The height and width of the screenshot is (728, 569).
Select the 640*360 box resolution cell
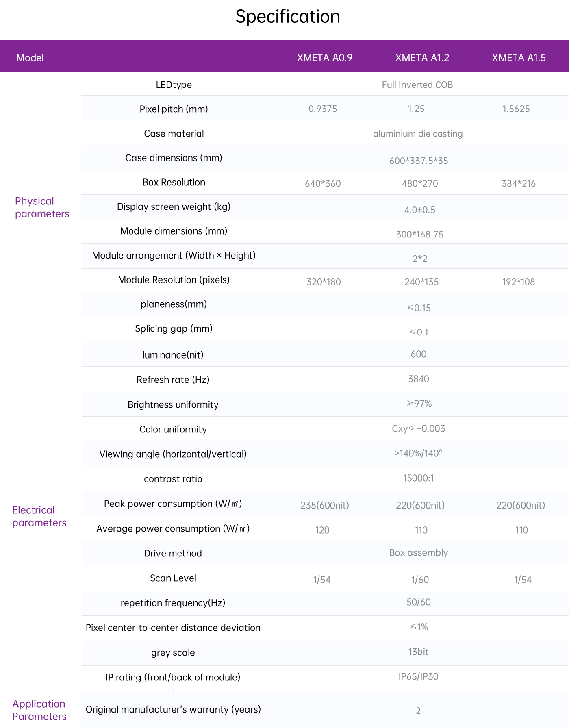pos(323,183)
